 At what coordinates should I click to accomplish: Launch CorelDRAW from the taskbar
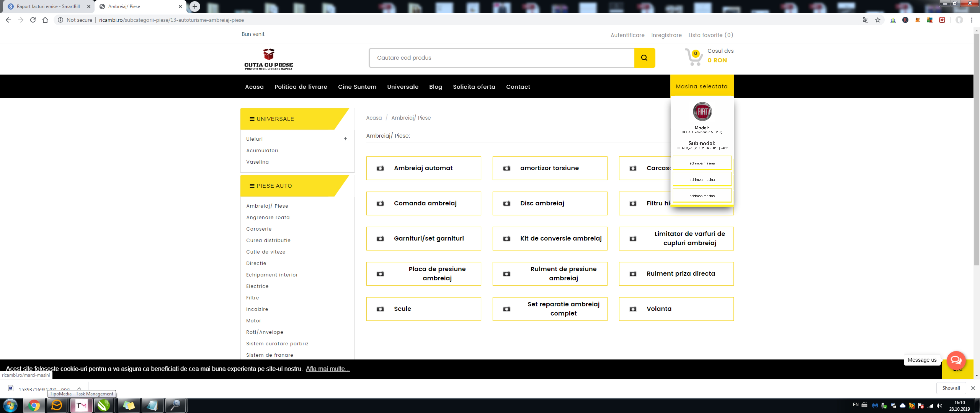point(103,405)
